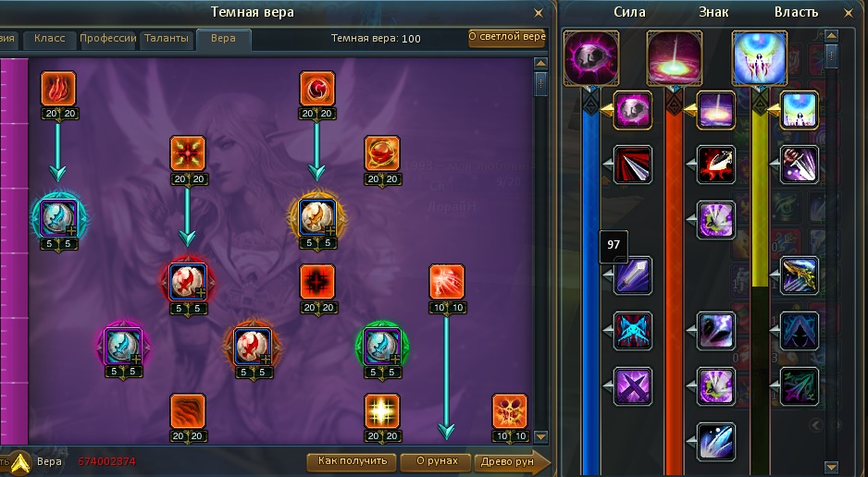This screenshot has height=477, width=868.
Task: Select the cyan-glow rune stone
Action: (58, 218)
